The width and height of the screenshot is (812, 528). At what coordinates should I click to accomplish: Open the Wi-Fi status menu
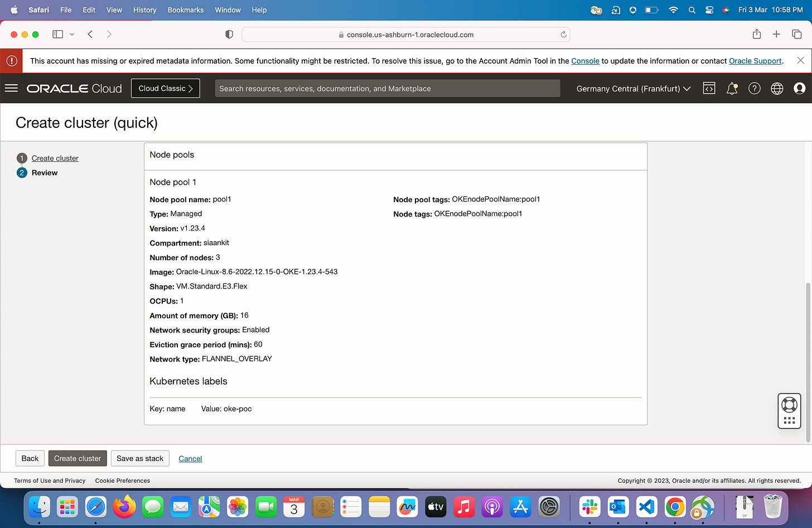tap(673, 10)
